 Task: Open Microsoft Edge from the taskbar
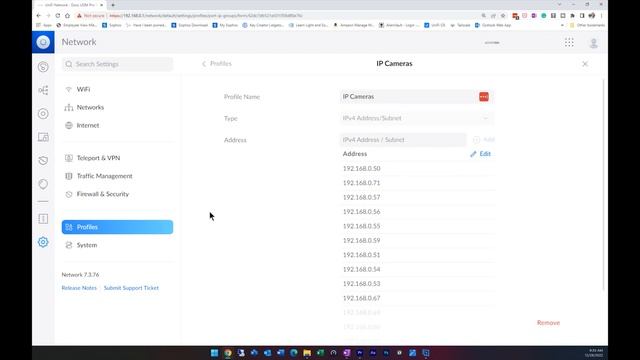pyautogui.click(x=294, y=353)
